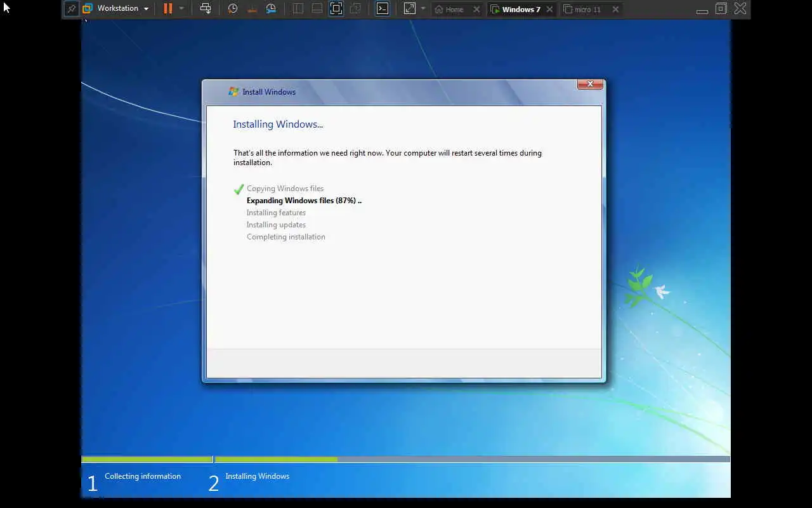Close the VMware Workstation window
Screen dimensions: 812x508
[x=740, y=9]
